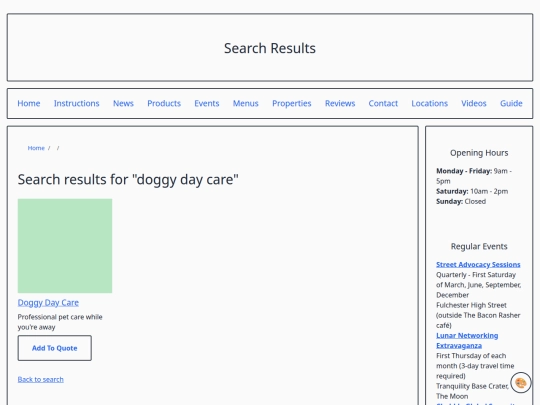
Task: Open the Locations nav link
Action: [x=429, y=103]
